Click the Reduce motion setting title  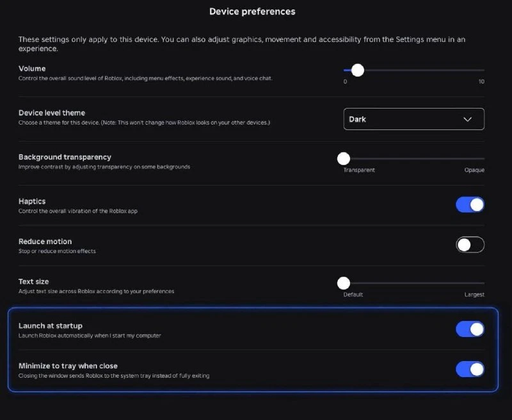point(45,241)
